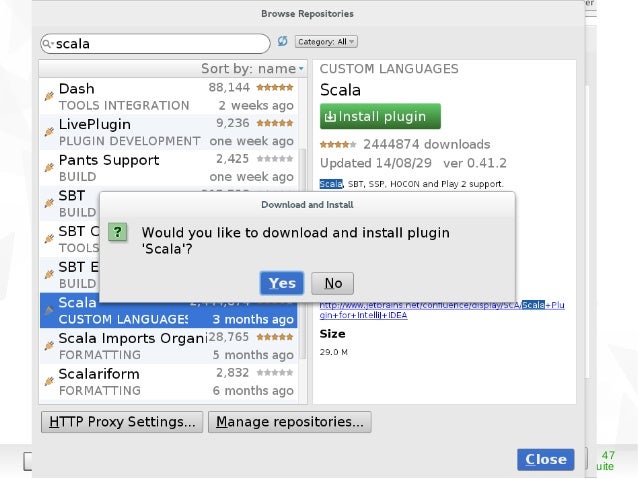Click the highlighted Scala word in description
The image size is (638, 479).
pos(331,184)
